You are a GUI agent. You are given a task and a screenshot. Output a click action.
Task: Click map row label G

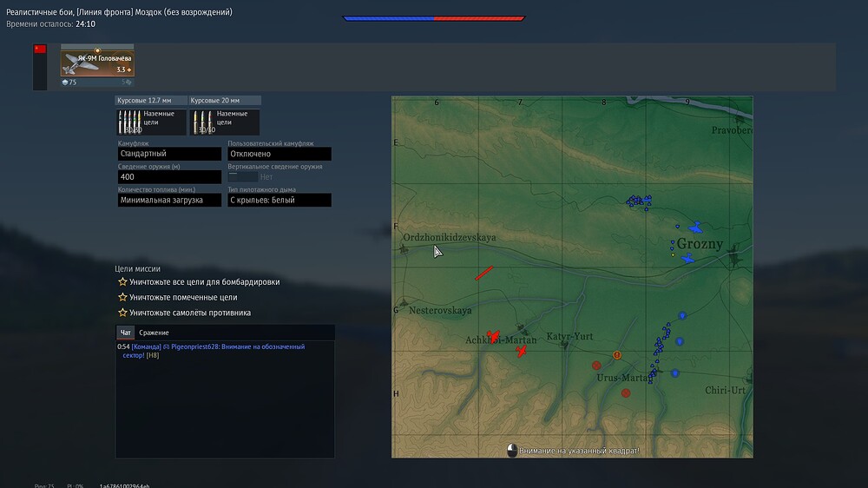[x=395, y=310]
